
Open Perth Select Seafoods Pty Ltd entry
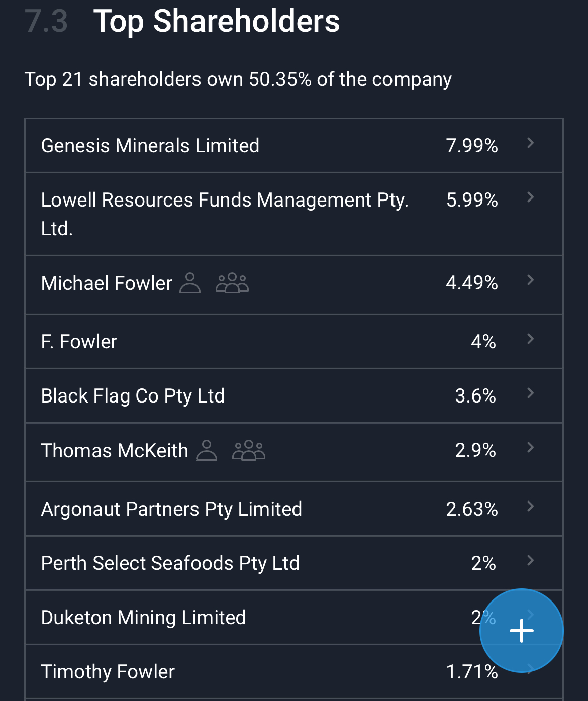[294, 563]
